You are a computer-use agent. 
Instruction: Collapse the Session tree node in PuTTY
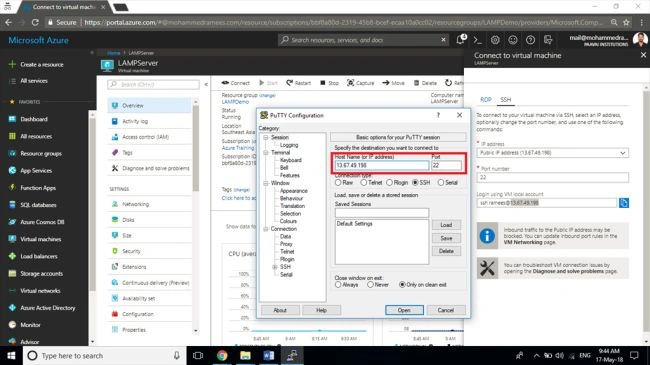coord(266,137)
